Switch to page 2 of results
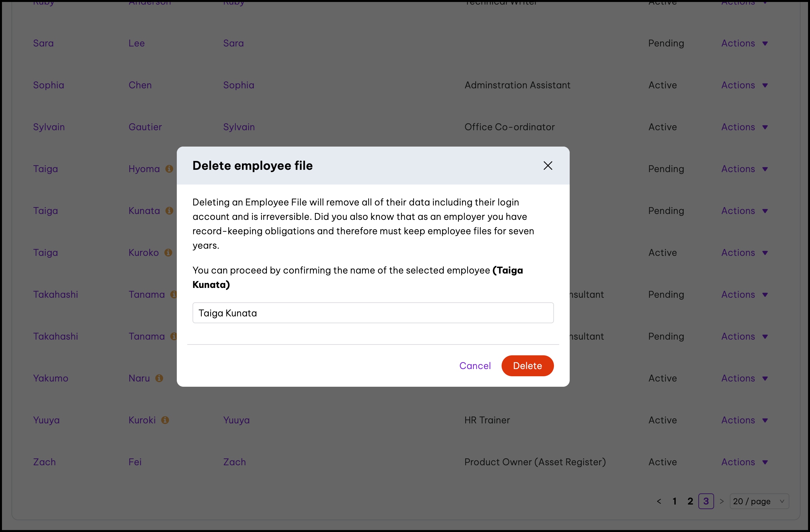Viewport: 810px width, 532px height. click(x=690, y=501)
